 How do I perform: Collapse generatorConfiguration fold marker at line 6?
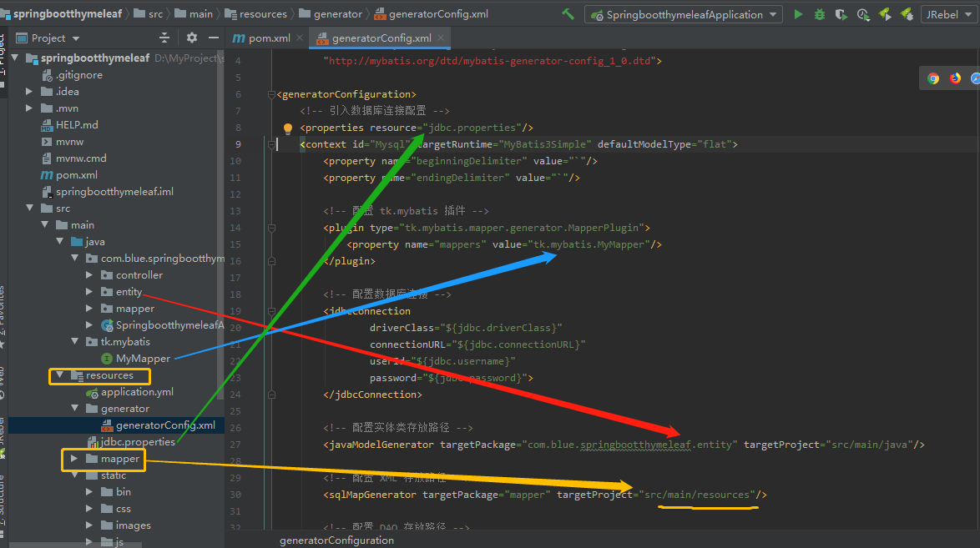click(x=271, y=94)
